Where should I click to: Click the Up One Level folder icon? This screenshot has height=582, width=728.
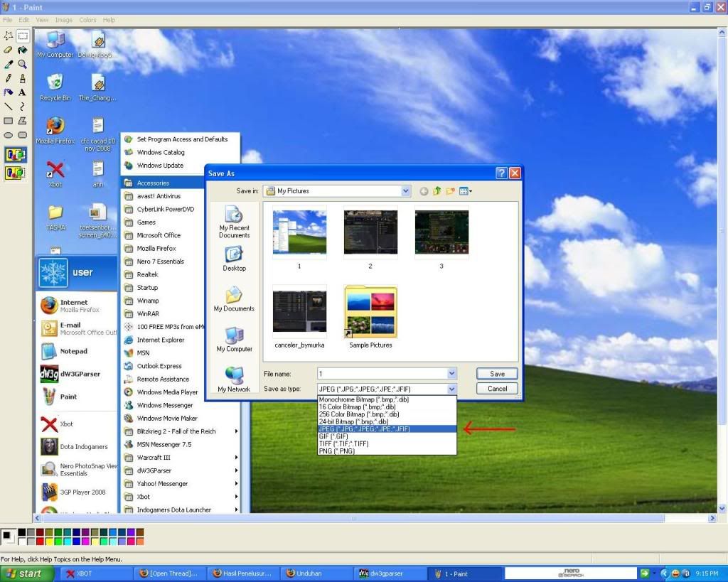pos(438,191)
